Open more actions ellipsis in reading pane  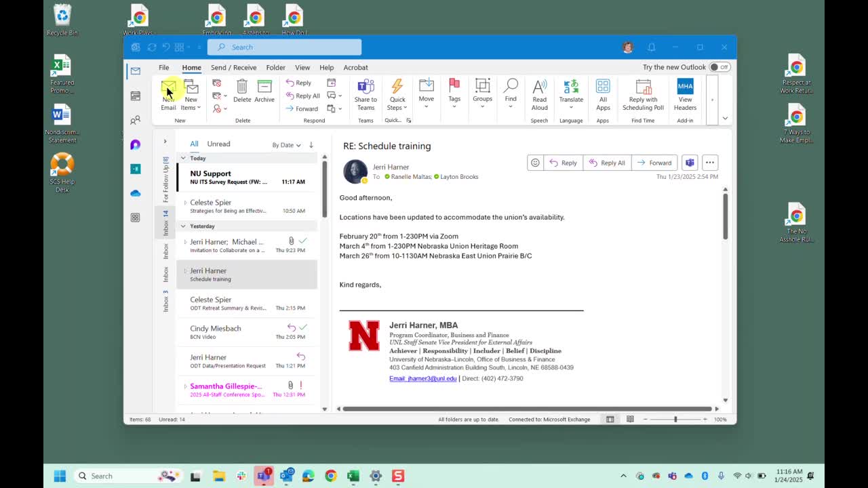tap(710, 163)
